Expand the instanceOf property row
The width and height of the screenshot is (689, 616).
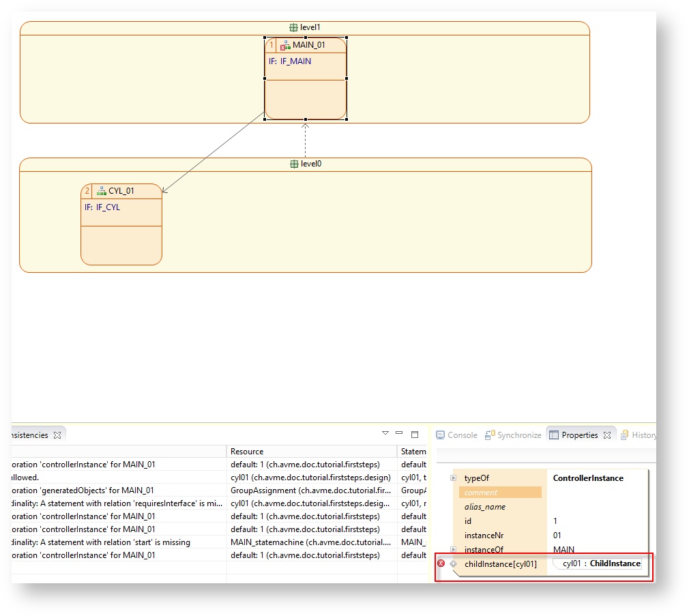[x=453, y=549]
